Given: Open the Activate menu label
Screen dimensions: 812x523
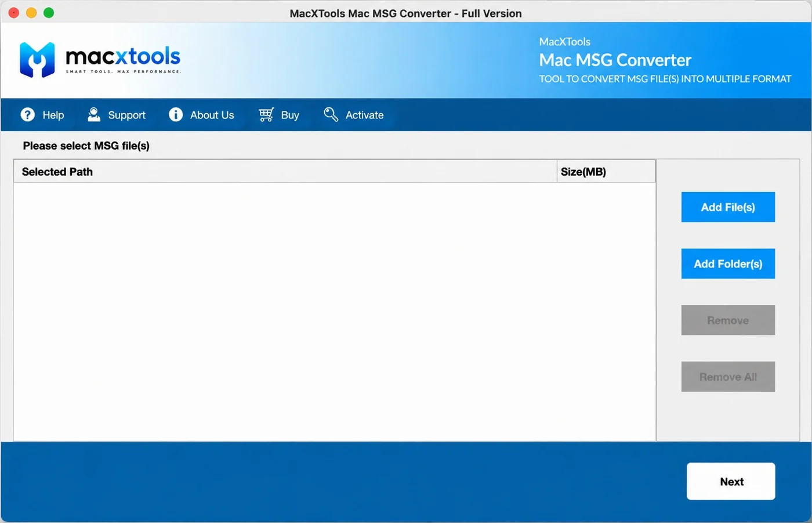Looking at the screenshot, I should [x=364, y=115].
